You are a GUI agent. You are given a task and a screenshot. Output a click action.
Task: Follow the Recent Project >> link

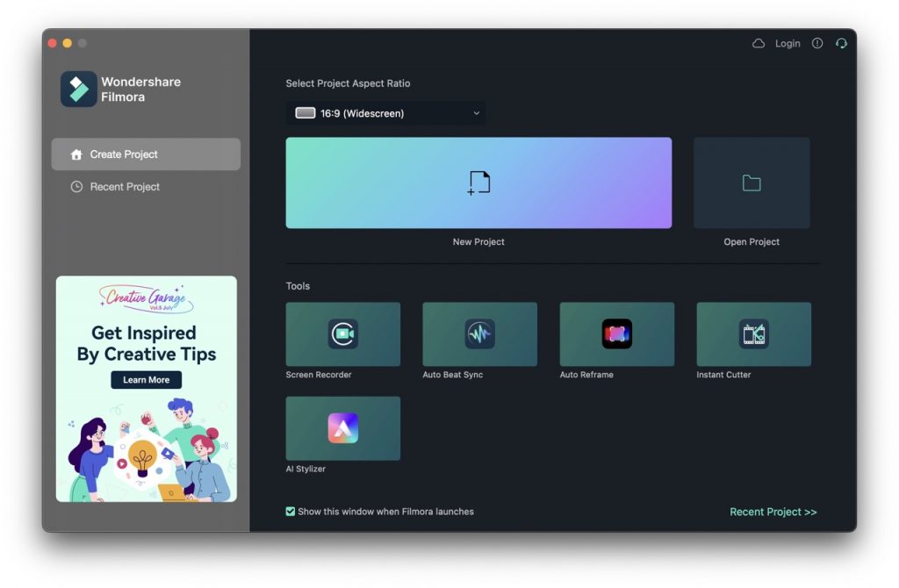(773, 512)
